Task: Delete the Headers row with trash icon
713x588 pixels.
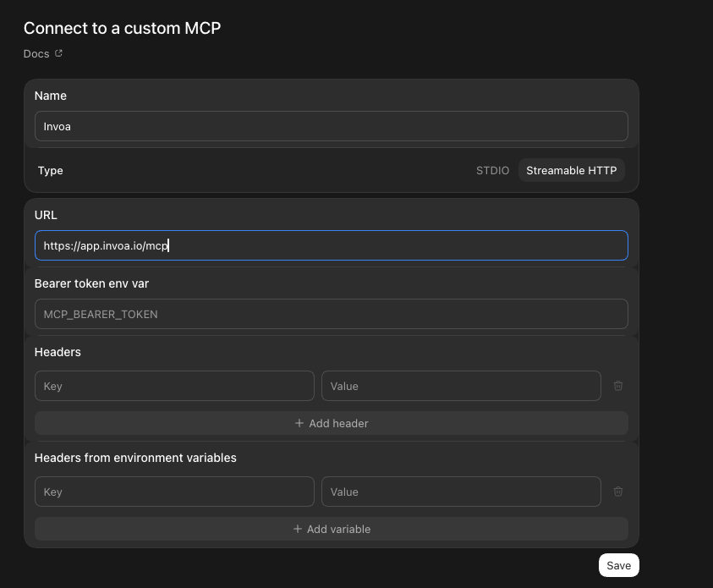Action: 618,386
